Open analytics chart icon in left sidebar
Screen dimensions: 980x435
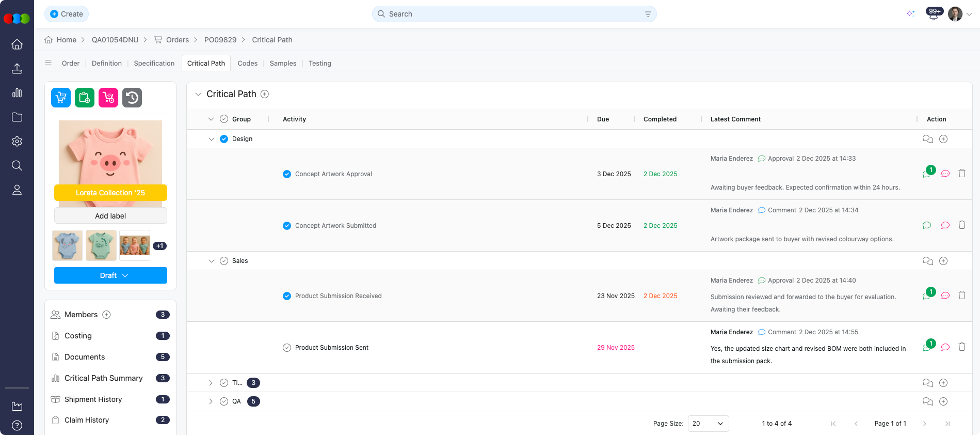click(17, 93)
